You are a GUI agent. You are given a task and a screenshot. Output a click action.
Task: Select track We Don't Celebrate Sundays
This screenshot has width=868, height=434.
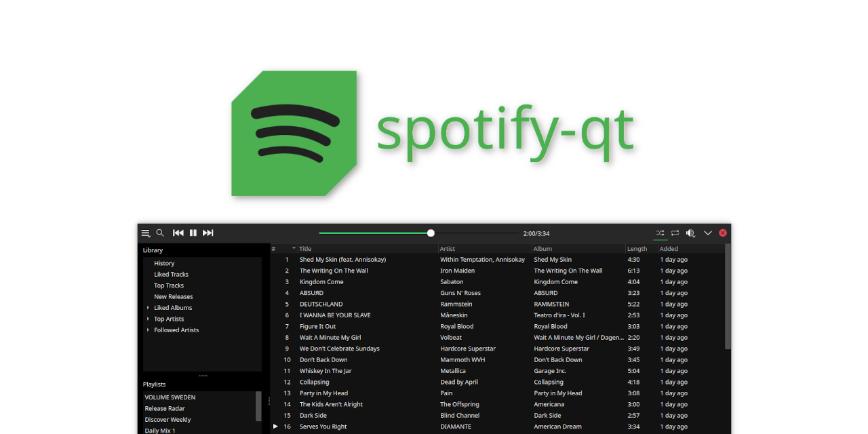tap(340, 349)
